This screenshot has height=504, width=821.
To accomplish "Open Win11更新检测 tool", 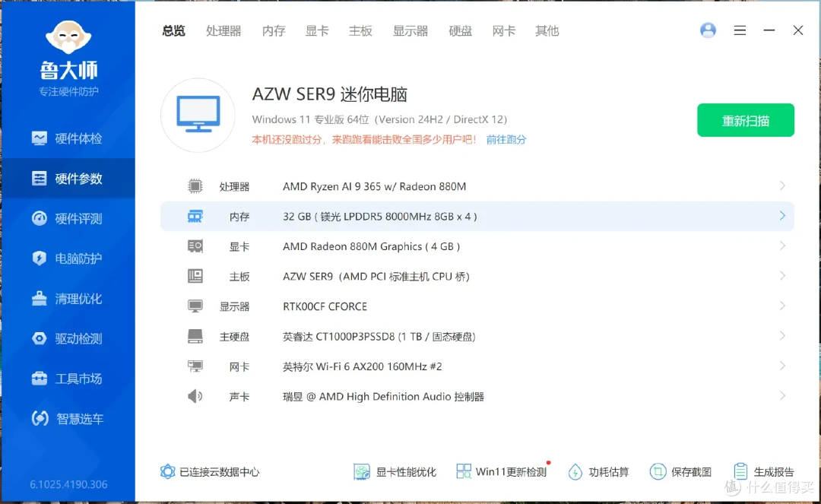I will 501,471.
